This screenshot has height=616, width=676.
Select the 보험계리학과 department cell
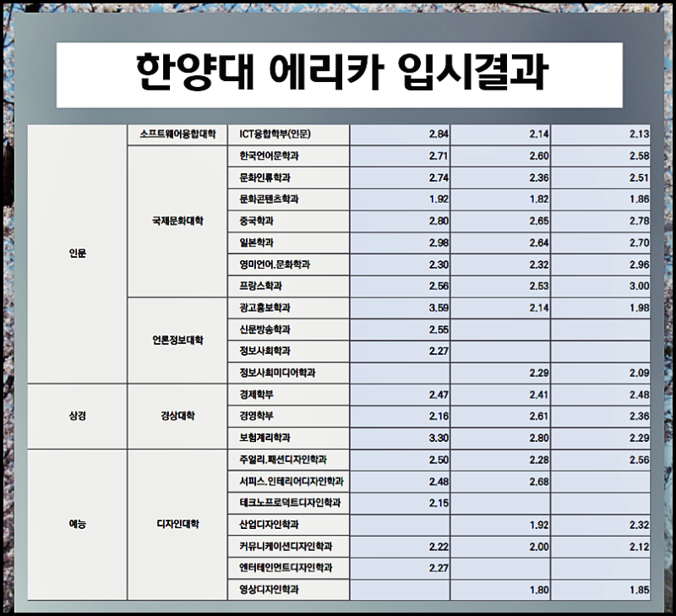[x=288, y=438]
